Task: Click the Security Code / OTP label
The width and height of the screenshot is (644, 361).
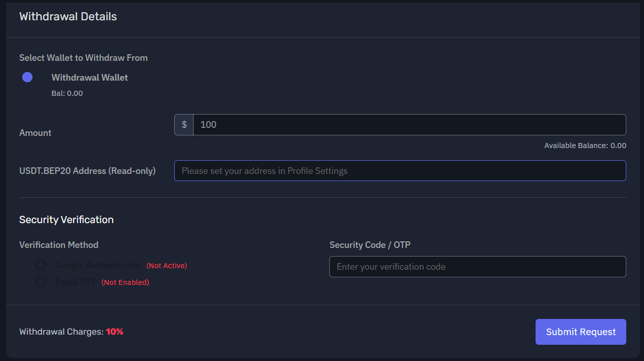Action: pyautogui.click(x=370, y=245)
